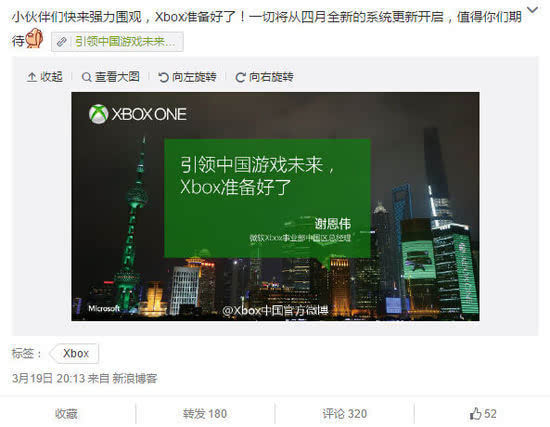Expand the post options chevron
550x427 pixels.
coord(532,10)
